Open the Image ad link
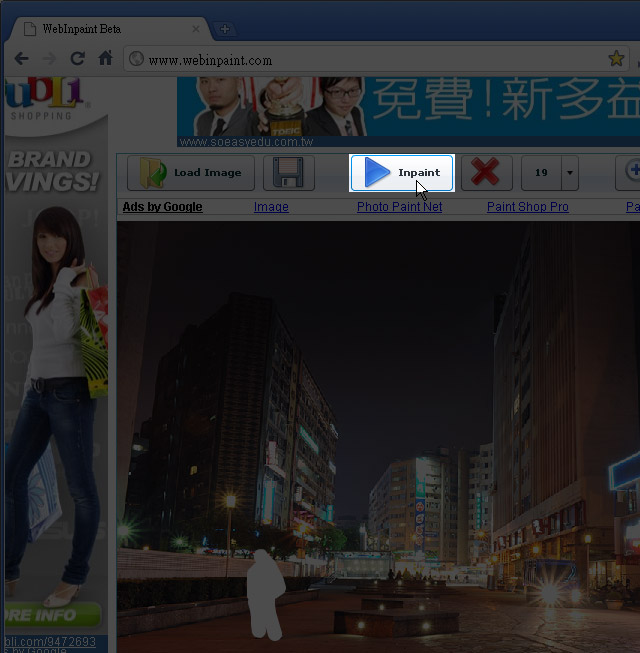 [271, 207]
